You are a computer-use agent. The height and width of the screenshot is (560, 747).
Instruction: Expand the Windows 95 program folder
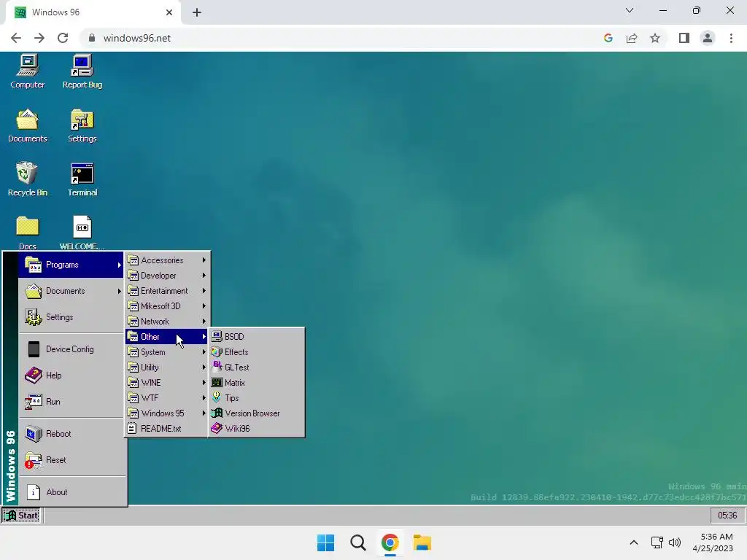pyautogui.click(x=167, y=413)
